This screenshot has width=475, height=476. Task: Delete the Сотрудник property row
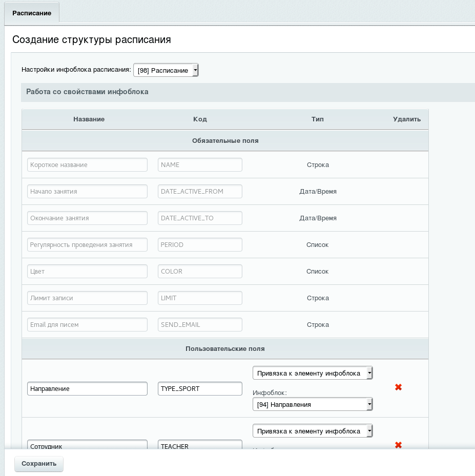click(x=398, y=445)
